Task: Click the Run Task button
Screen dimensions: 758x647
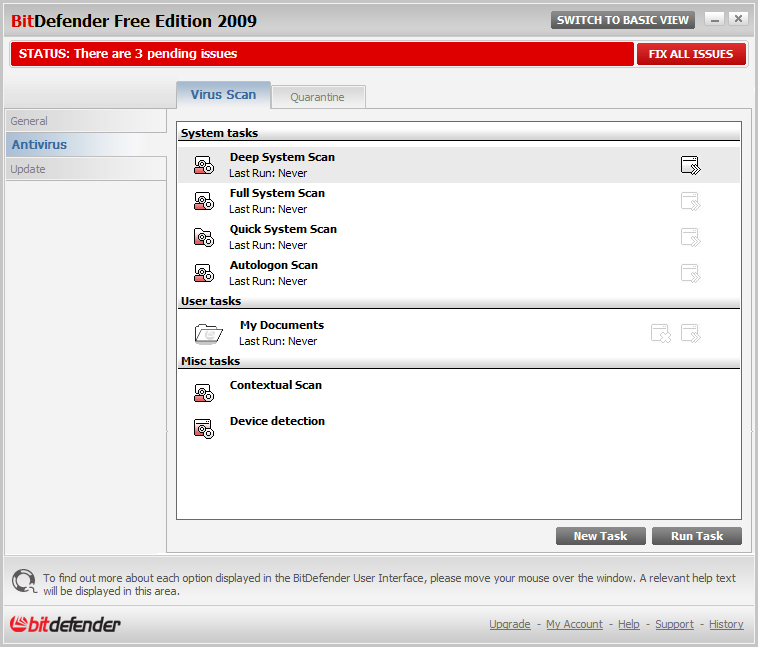Action: pos(697,536)
